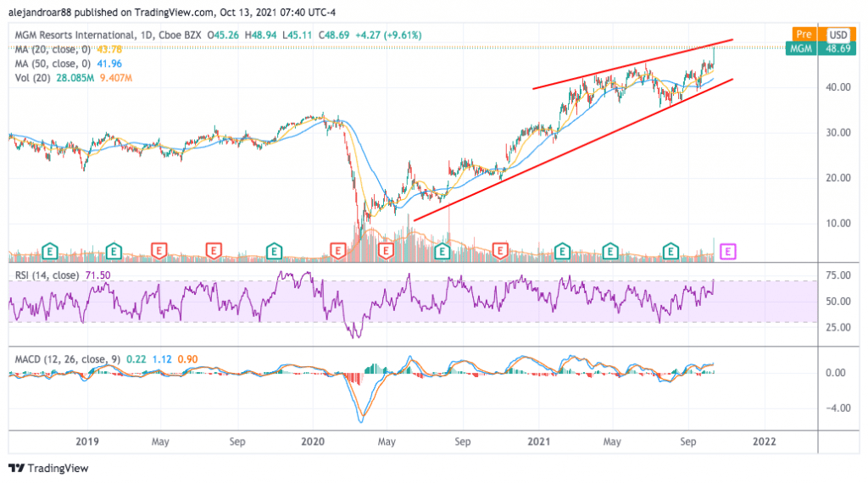Click the MACD signal value 0.90
The height and width of the screenshot is (483, 868).
(x=187, y=359)
